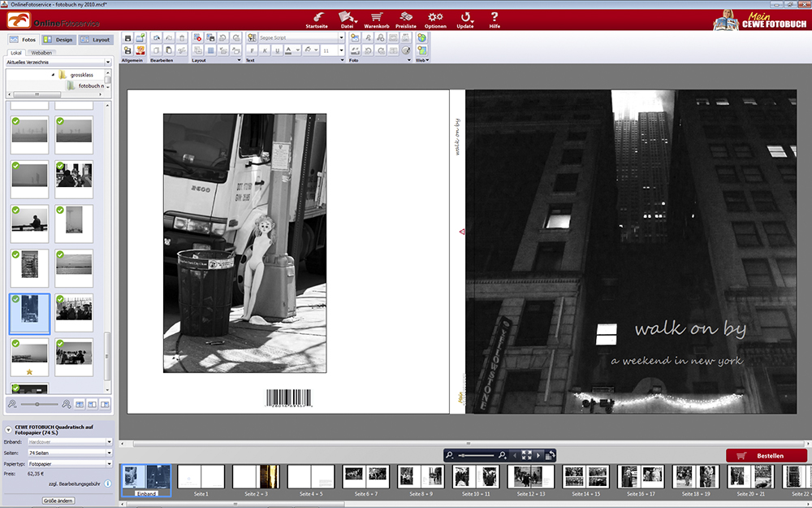Select the Seite 6 + 7 page thumbnail

[365, 477]
